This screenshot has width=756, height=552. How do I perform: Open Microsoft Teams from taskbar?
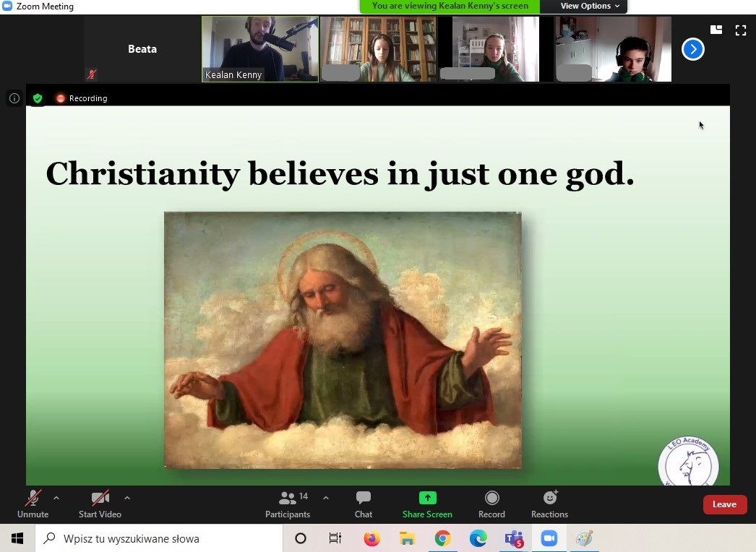click(x=514, y=538)
